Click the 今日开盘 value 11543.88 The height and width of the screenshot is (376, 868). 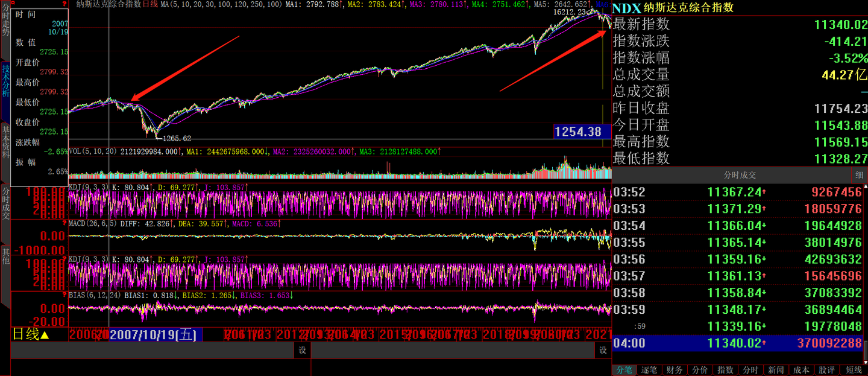coord(840,126)
